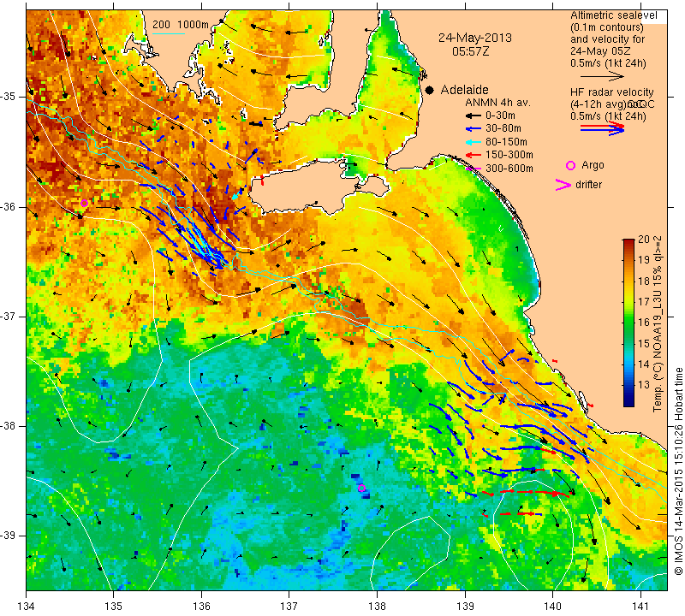Click the 0-30m depth label
This screenshot has height=616, width=685.
pyautogui.click(x=500, y=115)
